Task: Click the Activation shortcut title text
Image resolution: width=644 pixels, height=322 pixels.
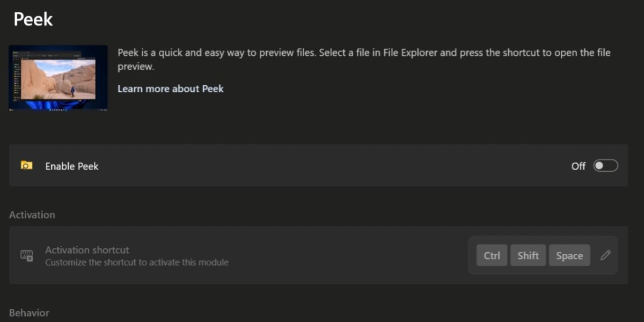Action: [x=87, y=250]
